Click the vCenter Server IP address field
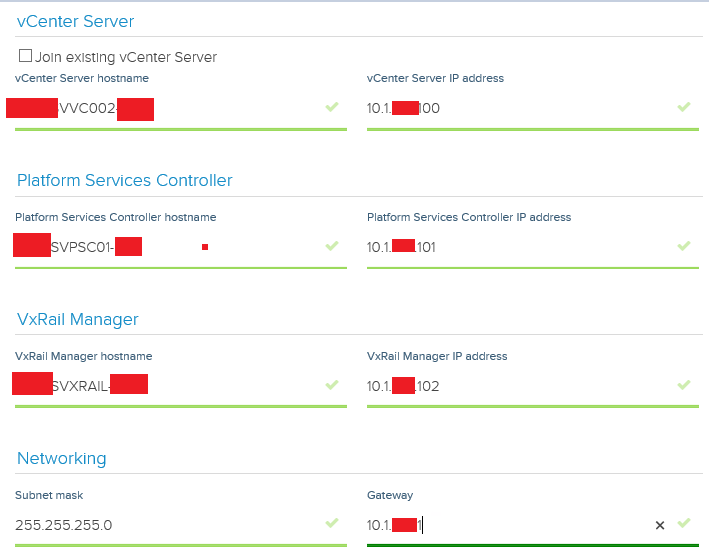Viewport: 709px width, 550px height. coord(533,109)
